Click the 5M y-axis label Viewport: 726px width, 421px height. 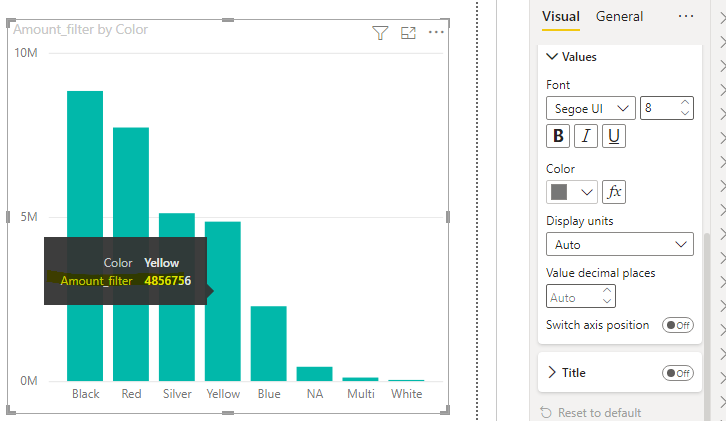pyautogui.click(x=29, y=217)
